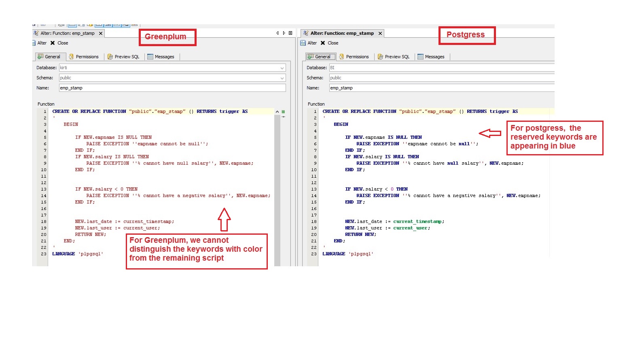Image resolution: width=644 pixels, height=348 pixels.
Task: Click 'empname cannot be null' text, right editor
Action: [x=439, y=144]
